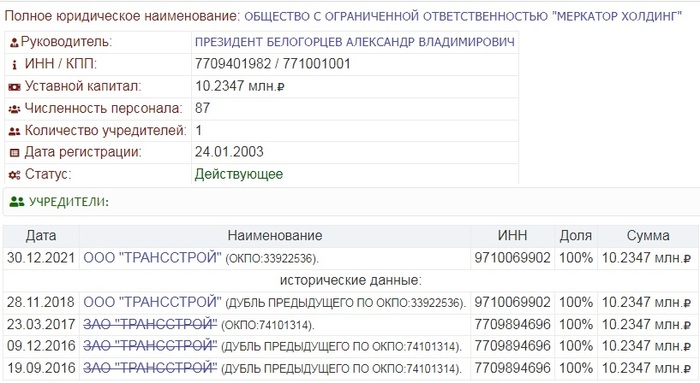Screen dimensions: 700x383
Task: Click the founders icon beside Количество учредителей
Action: pyautogui.click(x=14, y=131)
